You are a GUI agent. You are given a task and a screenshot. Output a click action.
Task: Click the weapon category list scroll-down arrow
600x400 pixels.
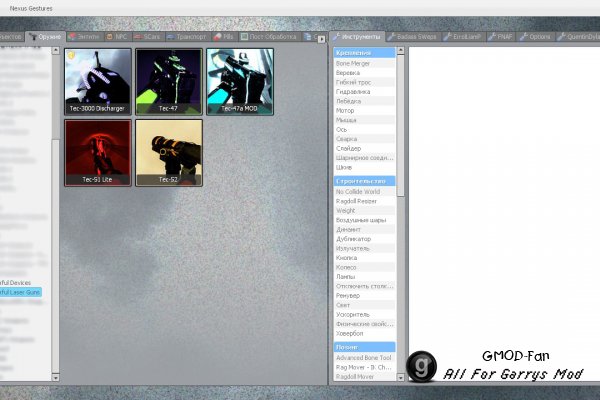coord(55,377)
